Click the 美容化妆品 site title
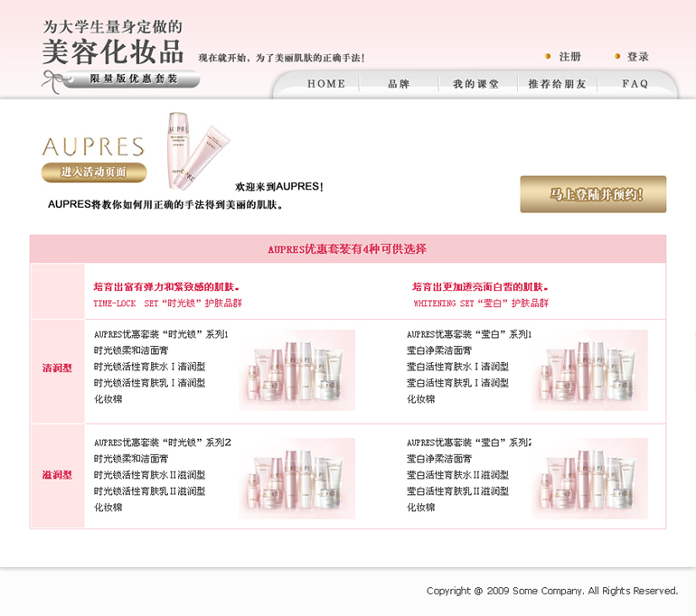Viewport: 696px width, 616px height. click(113, 51)
